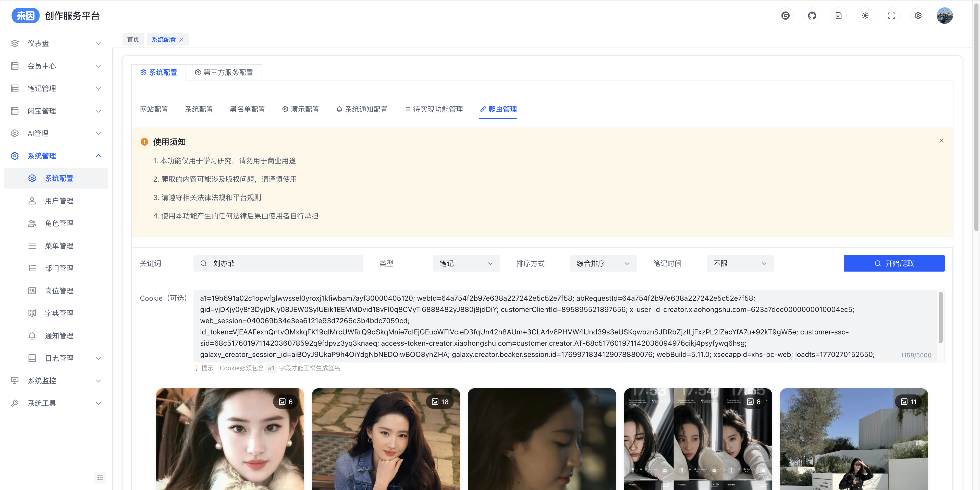Open 用户管理 in the sidebar
980x490 pixels.
point(59,201)
